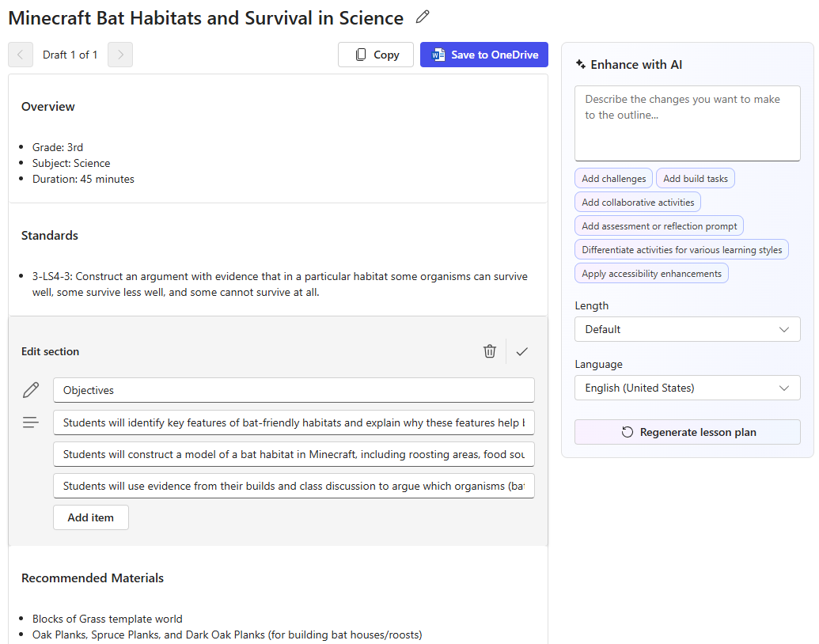Click the lesson title text

click(206, 17)
